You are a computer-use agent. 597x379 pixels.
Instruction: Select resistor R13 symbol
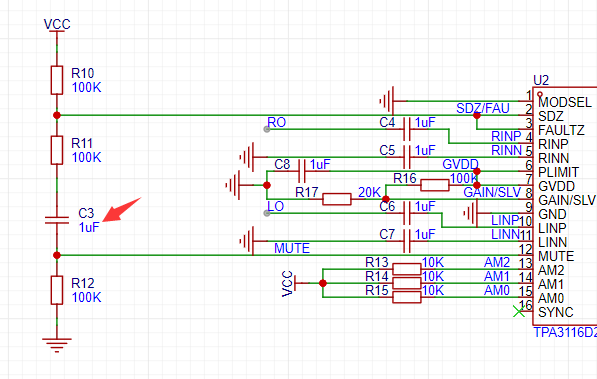[x=407, y=269]
